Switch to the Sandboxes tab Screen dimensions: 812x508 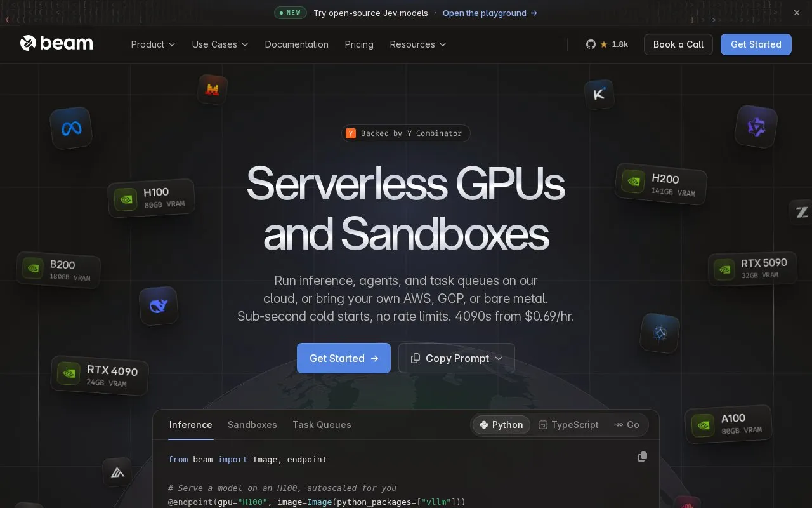(x=252, y=425)
